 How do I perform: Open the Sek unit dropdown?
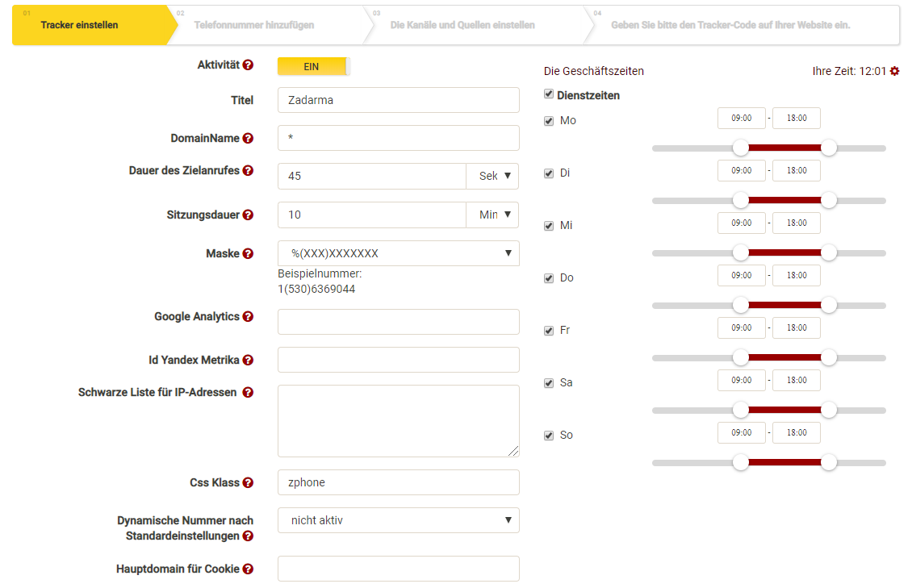pos(492,176)
